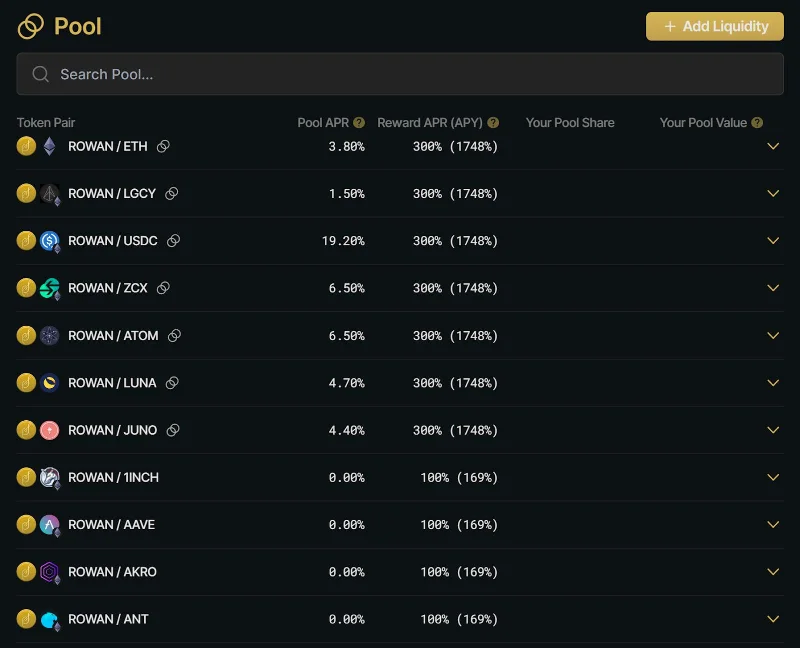
Task: Click the magnifier search icon
Action: tap(40, 74)
